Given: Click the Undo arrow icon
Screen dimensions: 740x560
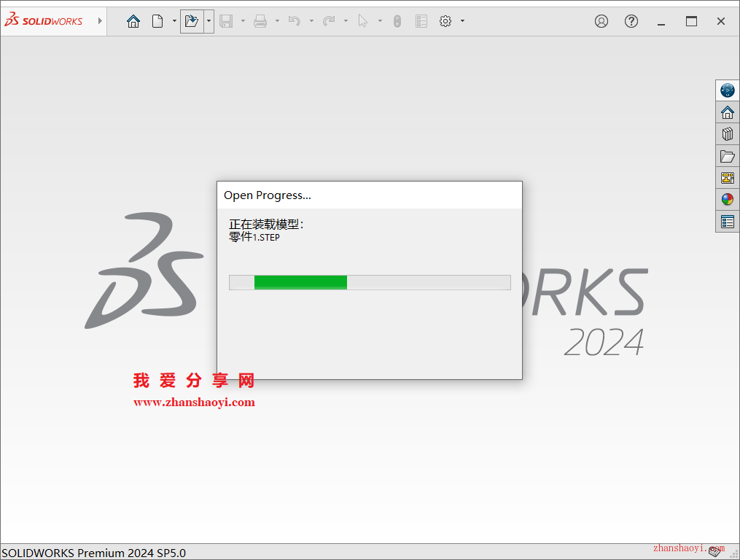Looking at the screenshot, I should click(x=295, y=21).
